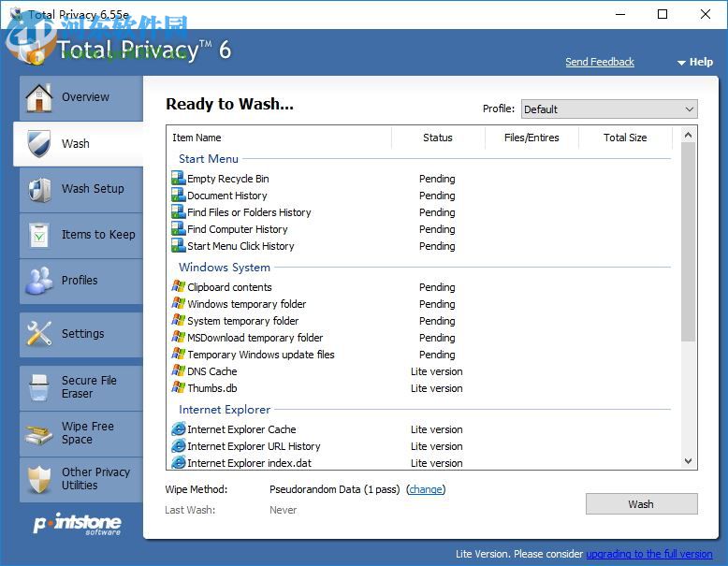Click the Secure File Eraser shredder icon
728x566 pixels.
pyautogui.click(x=39, y=386)
